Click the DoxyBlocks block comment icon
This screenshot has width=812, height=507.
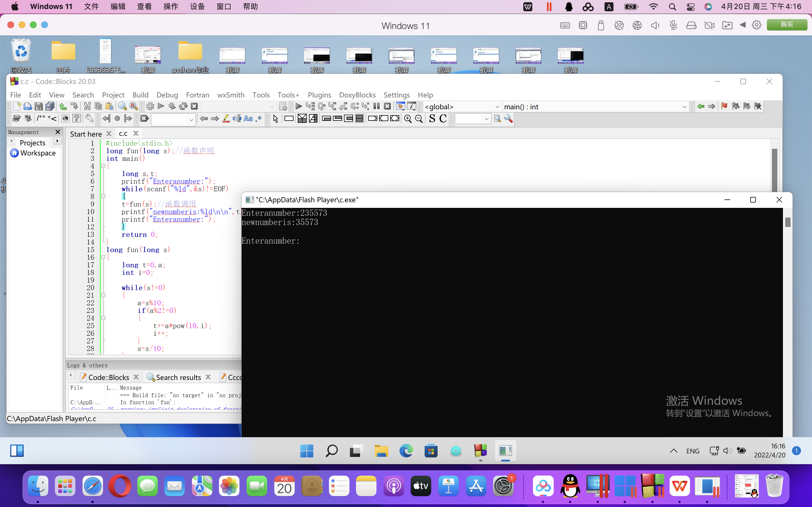click(x=41, y=118)
